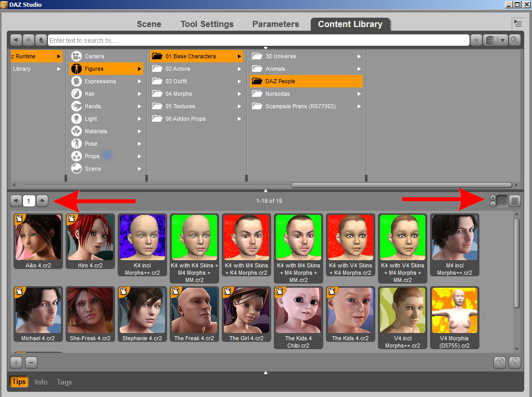Screen dimensions: 532x397
Task: Open the Tags tab at bottom
Action: point(64,382)
